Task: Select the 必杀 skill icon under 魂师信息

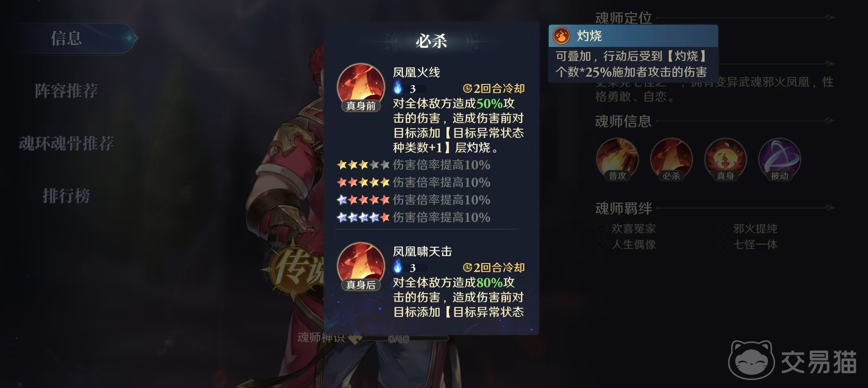Action: click(671, 160)
